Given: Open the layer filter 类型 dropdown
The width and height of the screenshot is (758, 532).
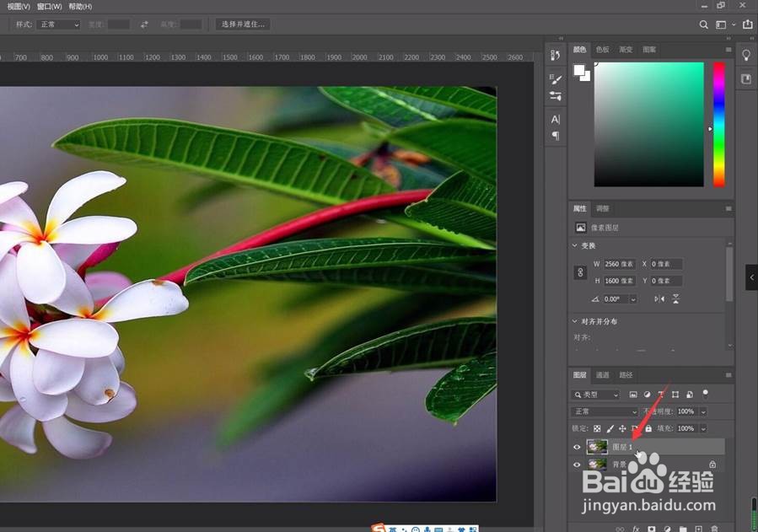Looking at the screenshot, I should pyautogui.click(x=595, y=395).
